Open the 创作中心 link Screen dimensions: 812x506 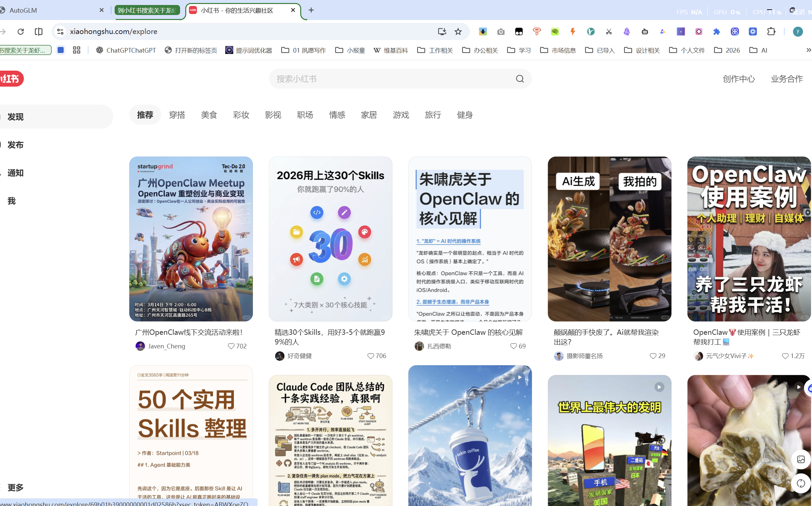738,79
